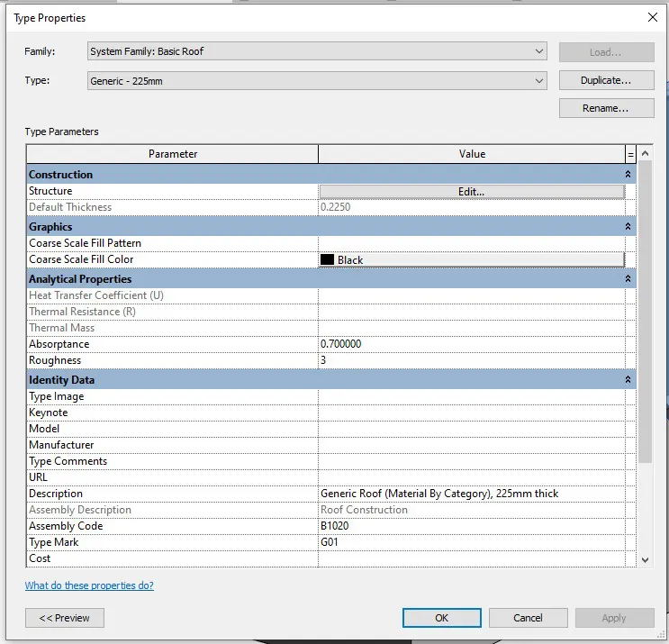Click the << Preview button
The image size is (669, 644).
coord(65,618)
